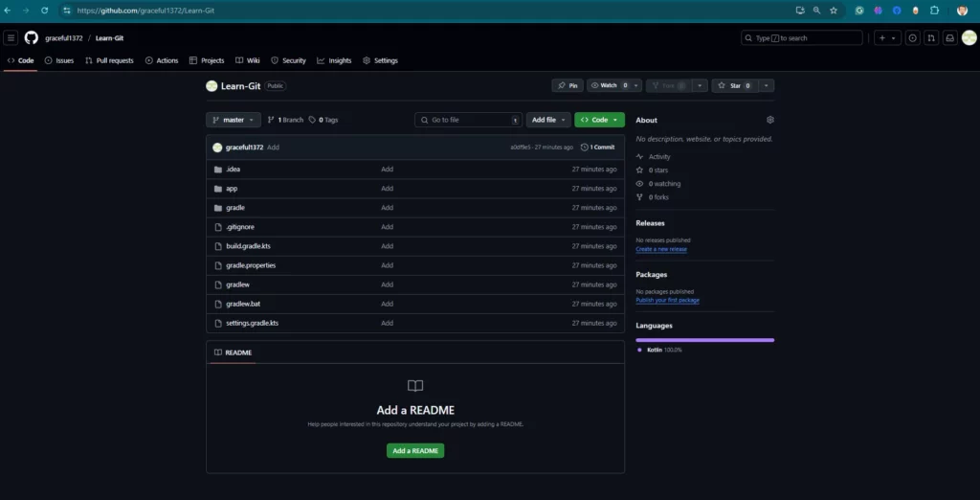View the 1 Branch link
Image resolution: width=980 pixels, height=500 pixels.
pos(285,120)
